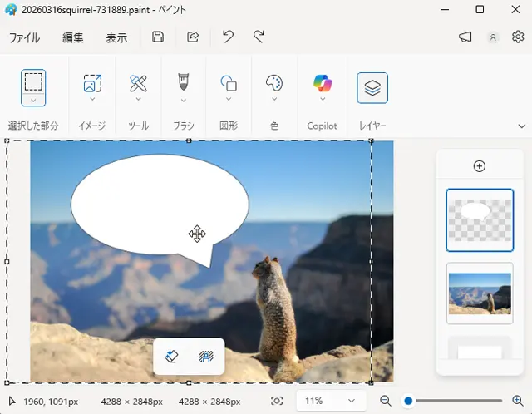Toggle fit to window view

point(277,401)
